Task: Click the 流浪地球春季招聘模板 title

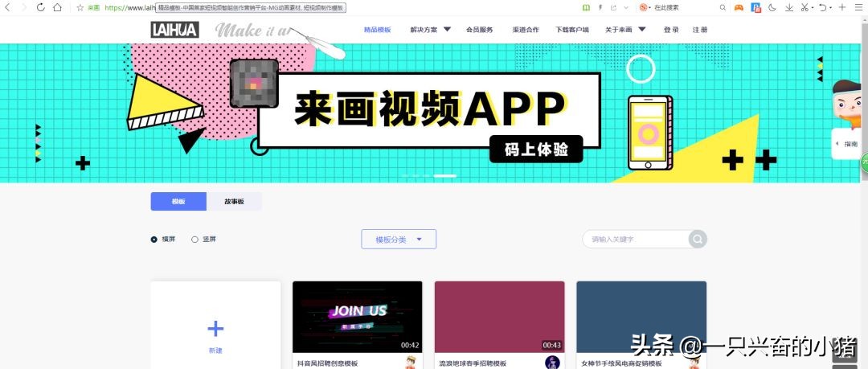Action: click(x=473, y=363)
